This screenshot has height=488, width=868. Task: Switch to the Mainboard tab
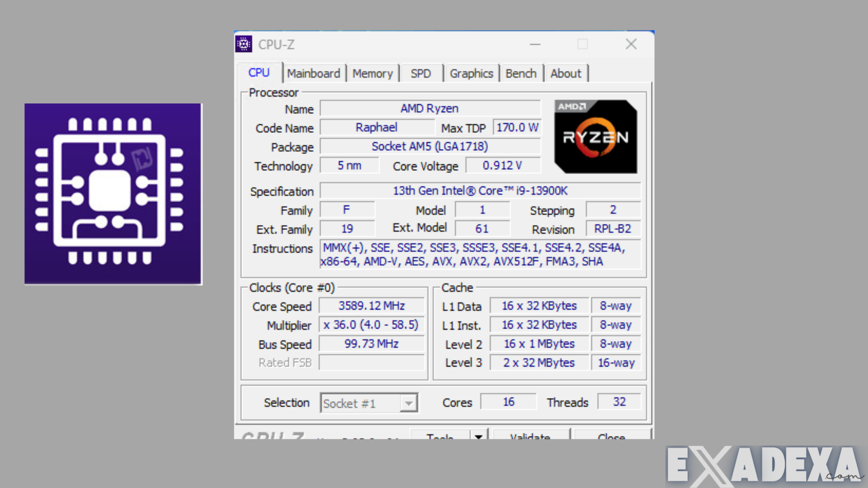point(314,73)
